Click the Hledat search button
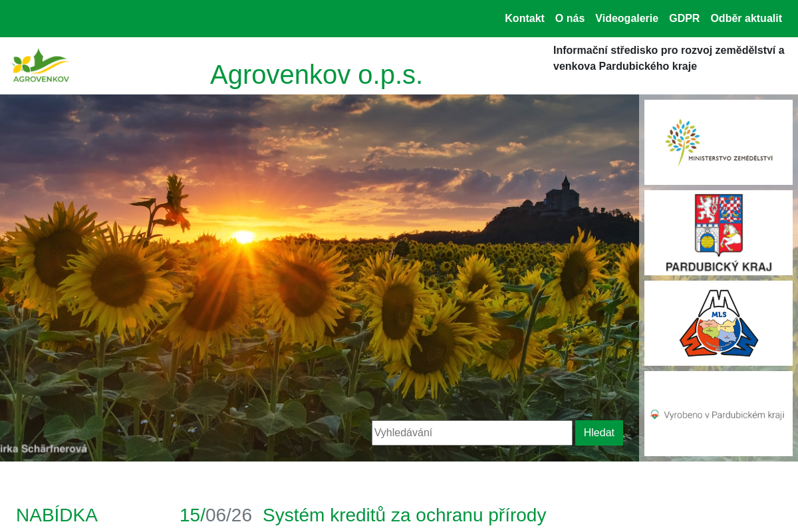This screenshot has width=798, height=532. tap(599, 433)
